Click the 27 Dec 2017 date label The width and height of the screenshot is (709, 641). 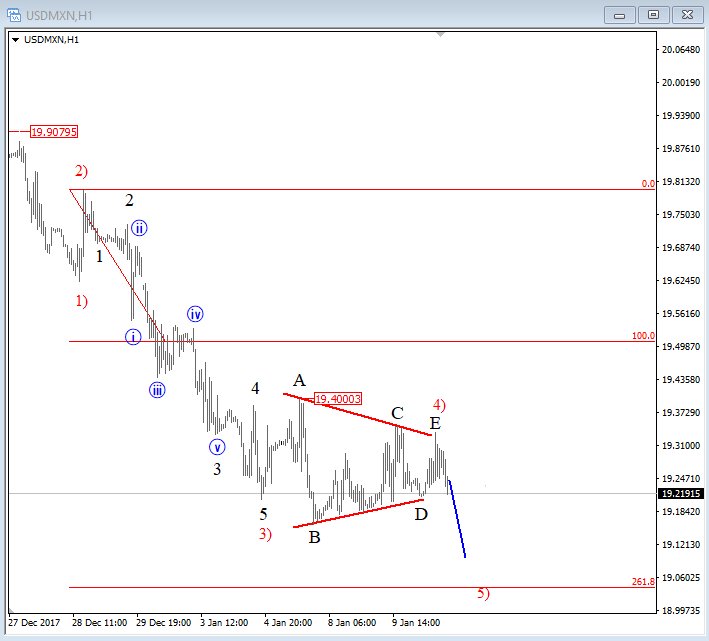34,623
